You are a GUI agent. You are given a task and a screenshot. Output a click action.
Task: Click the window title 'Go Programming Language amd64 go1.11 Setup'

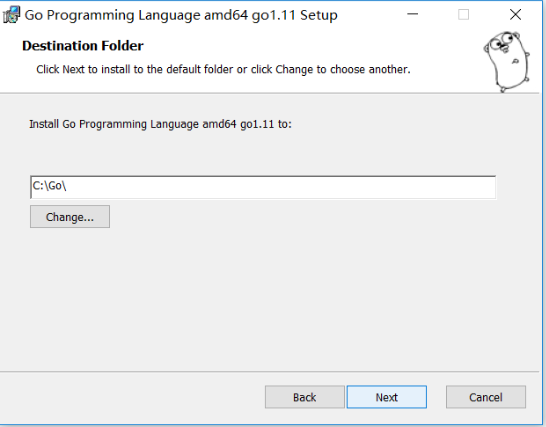[181, 15]
